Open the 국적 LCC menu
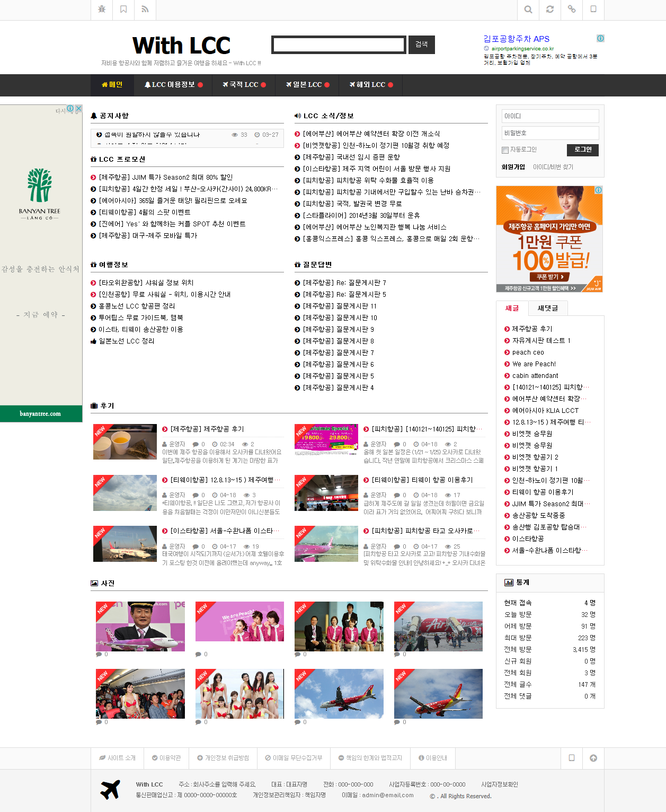Viewport: 666px width, 812px height. click(x=244, y=85)
